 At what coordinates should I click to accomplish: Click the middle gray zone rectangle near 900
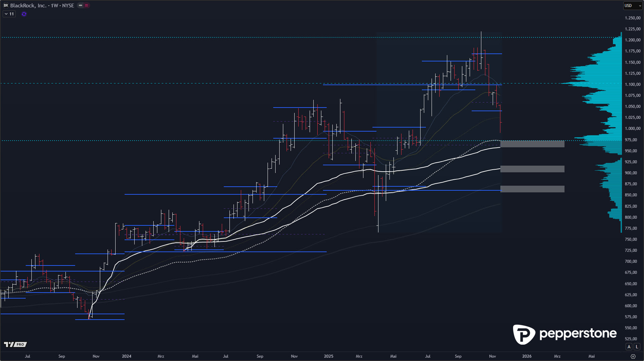[532, 169]
